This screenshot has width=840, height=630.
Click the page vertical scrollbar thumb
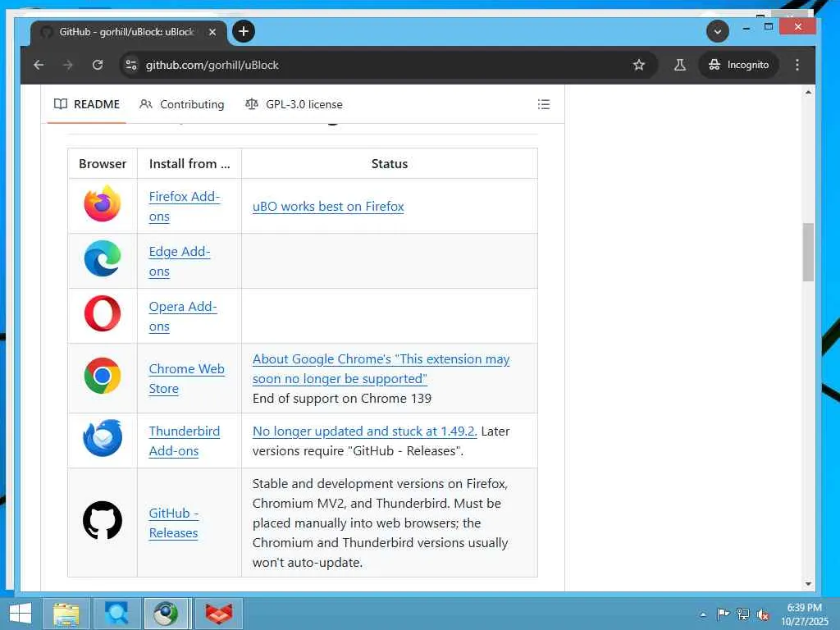pos(808,252)
